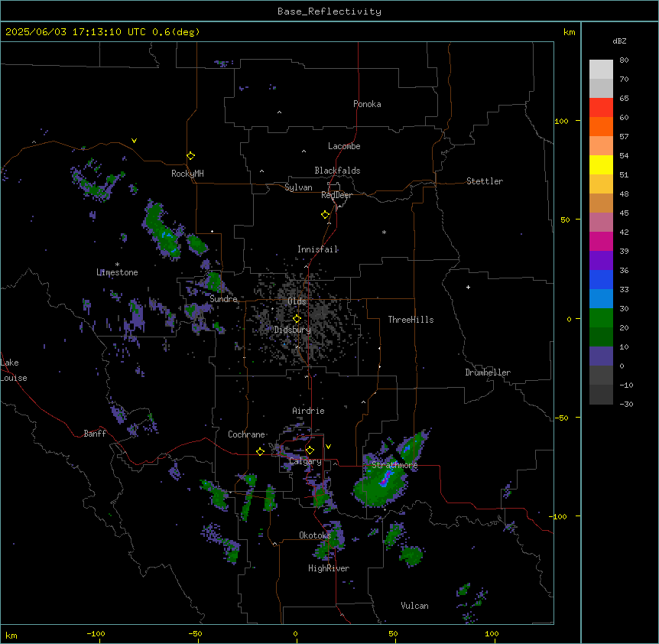Select the bright green 20–30 dBZ legend swatch
659x644 pixels.
601,318
